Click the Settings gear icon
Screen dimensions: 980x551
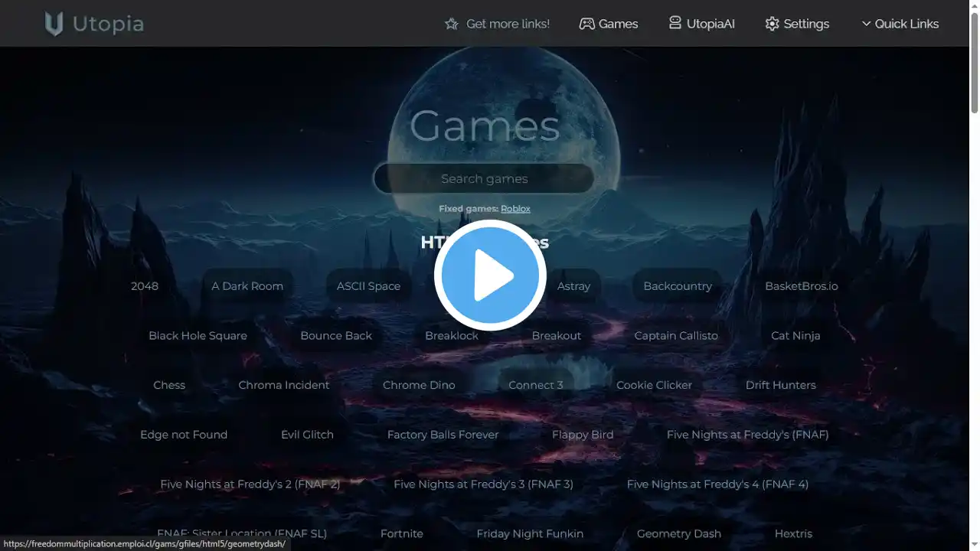772,24
